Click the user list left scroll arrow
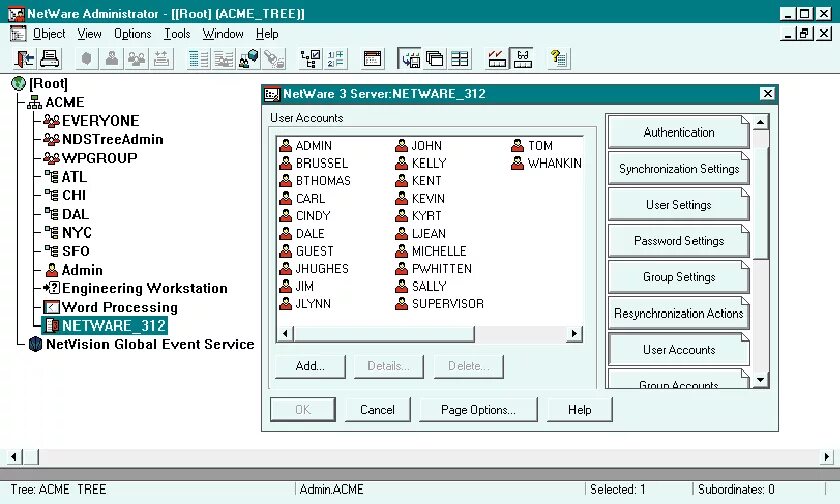The height and width of the screenshot is (504, 840). 285,334
